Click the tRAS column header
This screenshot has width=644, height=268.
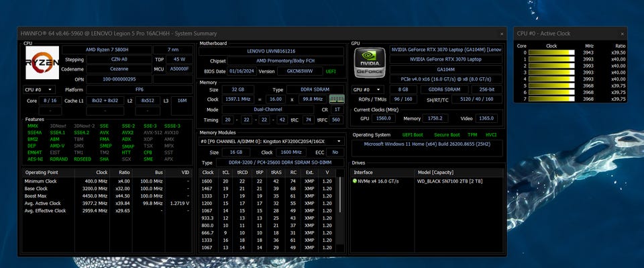click(x=276, y=173)
